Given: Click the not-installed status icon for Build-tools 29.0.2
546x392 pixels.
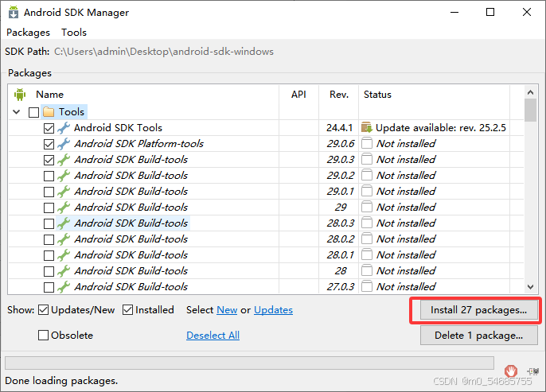Looking at the screenshot, I should [x=367, y=175].
